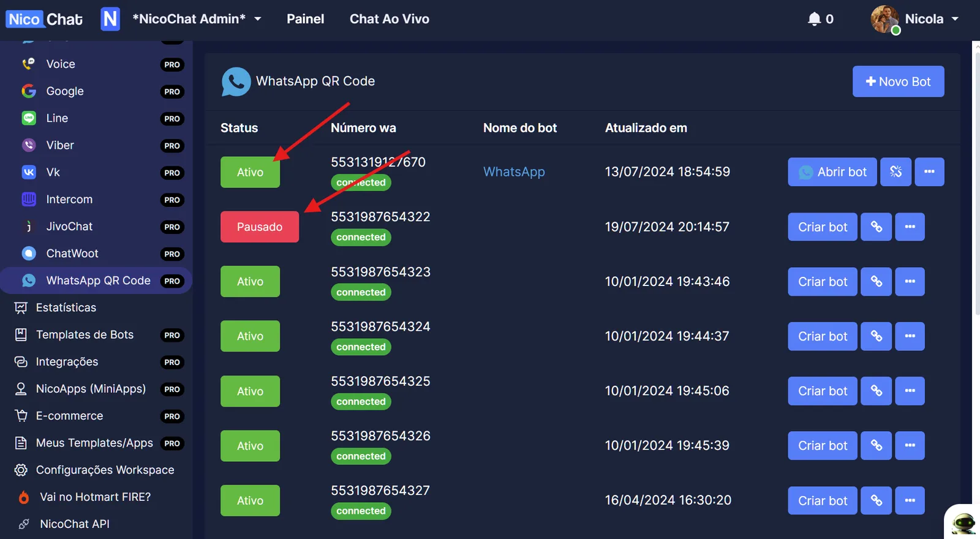Click the E-commerce cart icon
The height and width of the screenshot is (539, 980).
(21, 416)
